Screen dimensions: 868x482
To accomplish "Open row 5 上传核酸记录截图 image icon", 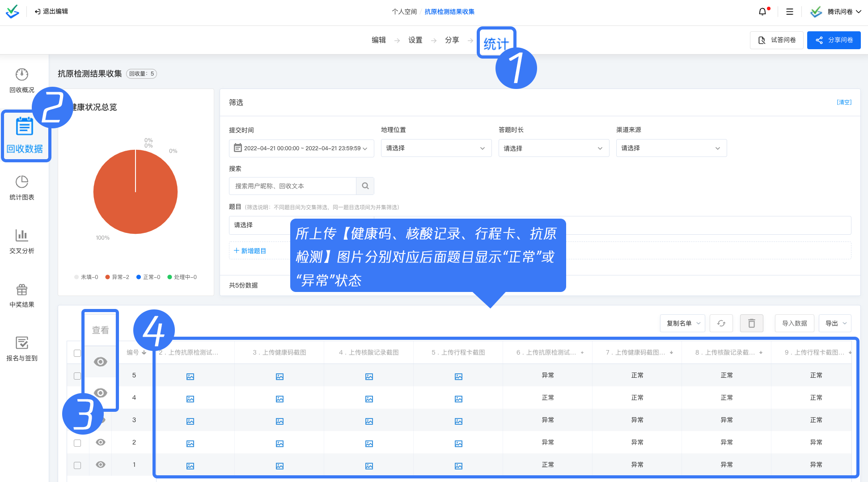I will click(369, 376).
